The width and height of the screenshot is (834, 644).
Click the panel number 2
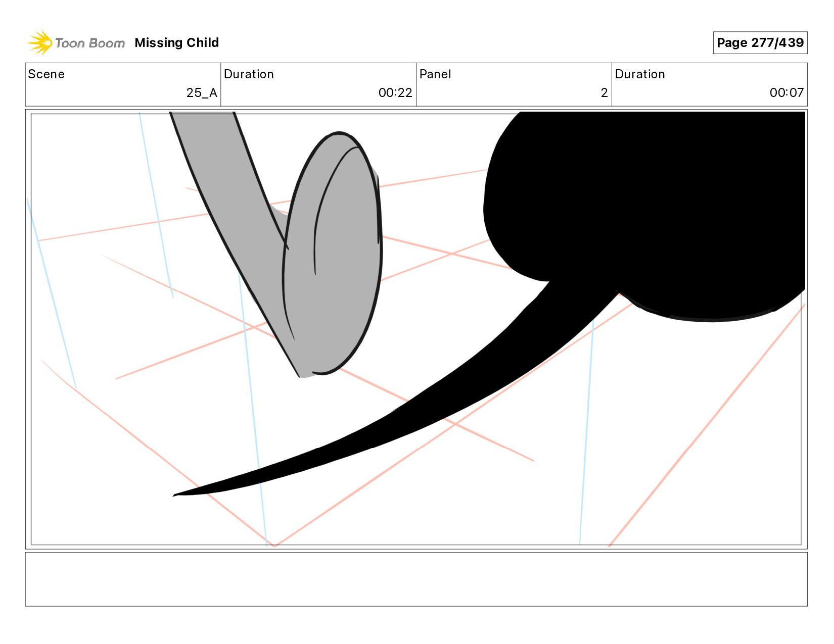pos(604,93)
